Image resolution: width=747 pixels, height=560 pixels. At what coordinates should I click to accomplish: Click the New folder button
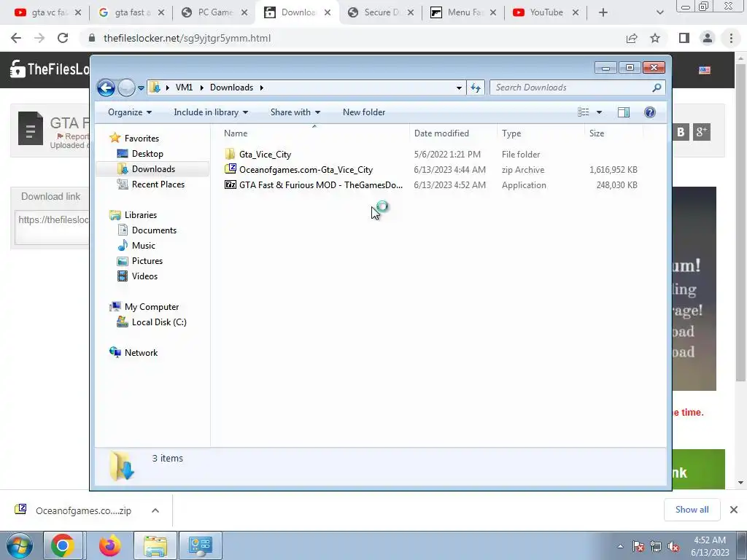click(x=364, y=112)
